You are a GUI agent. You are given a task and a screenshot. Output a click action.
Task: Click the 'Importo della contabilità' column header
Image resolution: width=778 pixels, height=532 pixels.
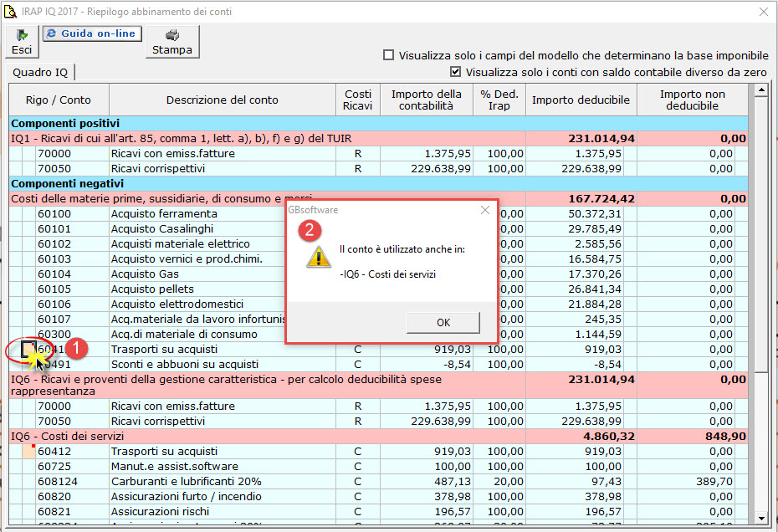point(426,100)
